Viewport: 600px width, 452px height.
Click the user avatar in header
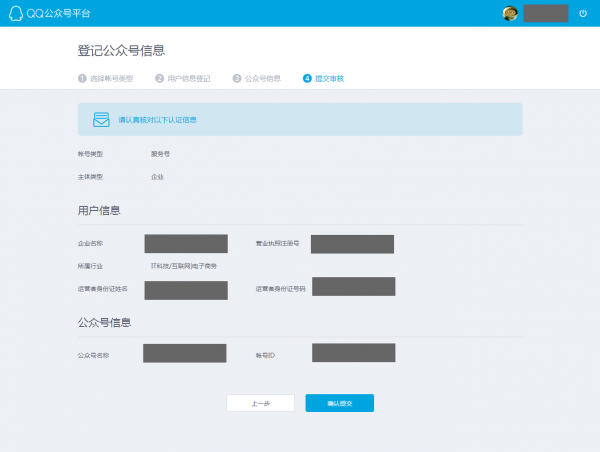point(510,13)
